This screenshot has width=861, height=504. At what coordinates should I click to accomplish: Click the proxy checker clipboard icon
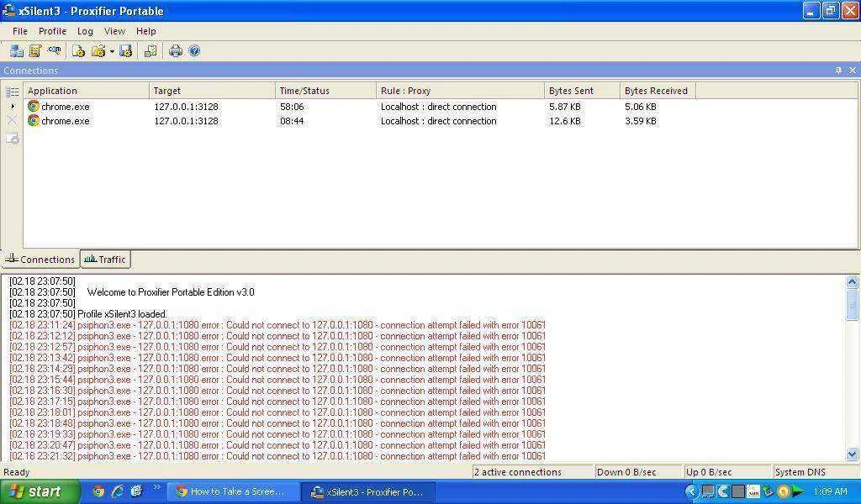[x=151, y=51]
